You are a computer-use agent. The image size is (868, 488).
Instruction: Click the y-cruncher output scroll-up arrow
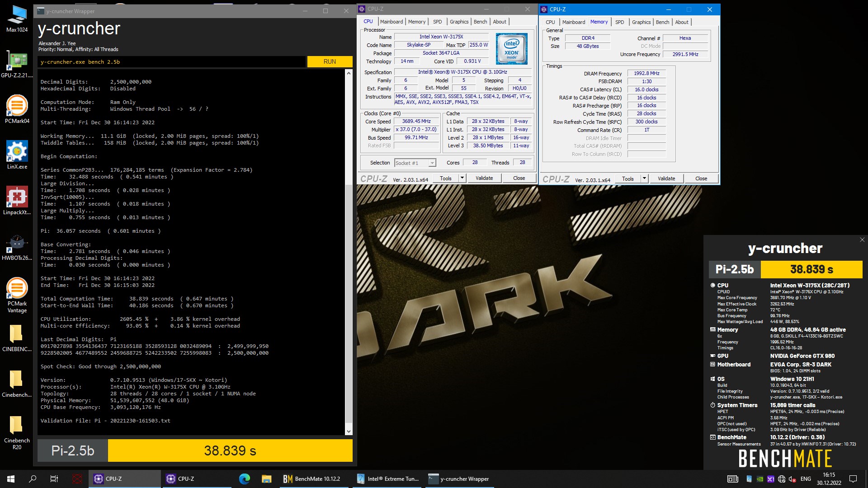coord(349,73)
